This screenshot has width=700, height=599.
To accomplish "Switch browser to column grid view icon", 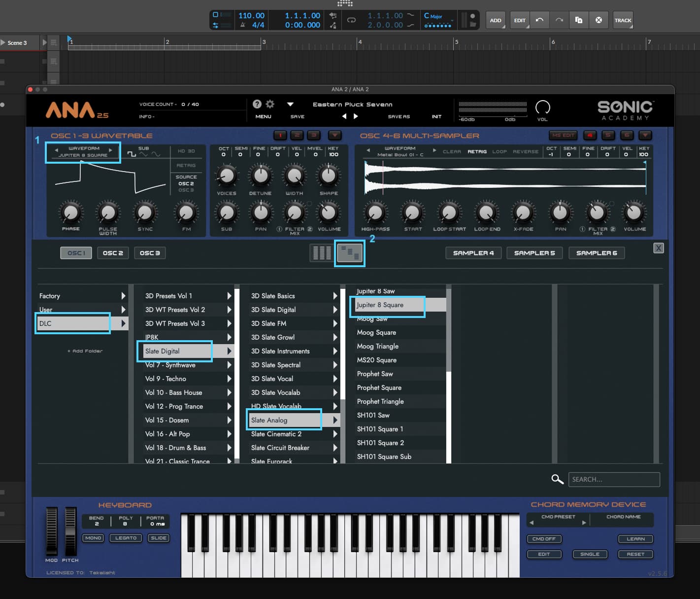I will 322,253.
